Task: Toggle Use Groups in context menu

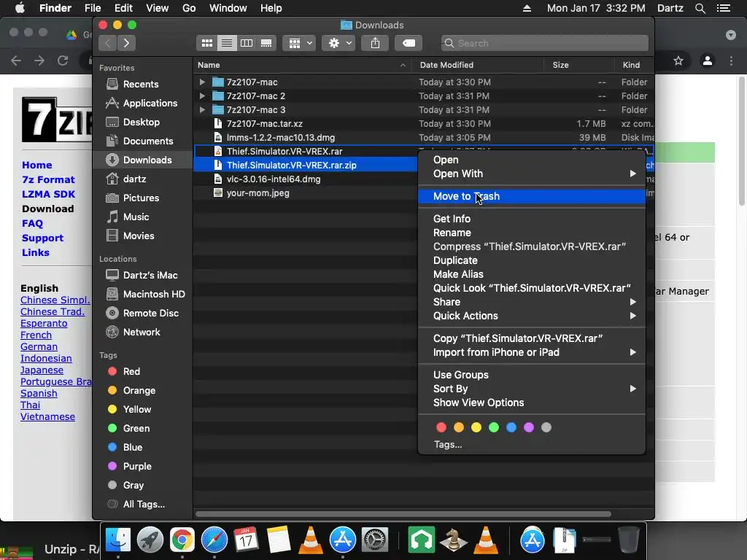Action: [532, 375]
